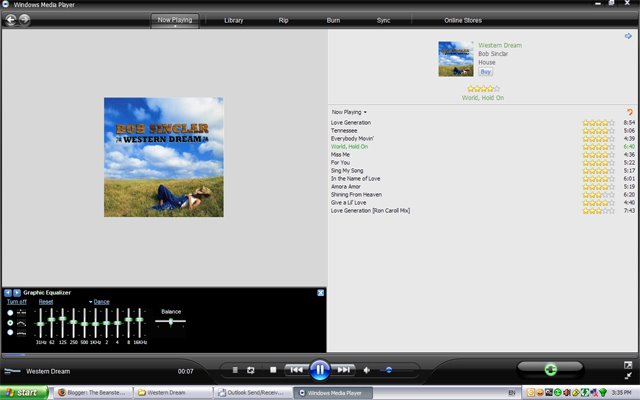
Task: Click the seek bar progress indicator
Action: tap(15, 355)
